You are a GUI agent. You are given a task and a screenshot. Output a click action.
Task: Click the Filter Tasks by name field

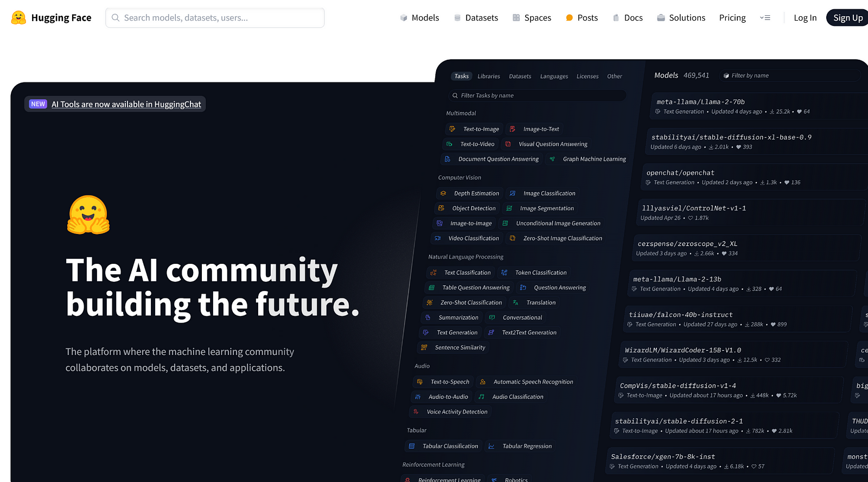(x=537, y=96)
